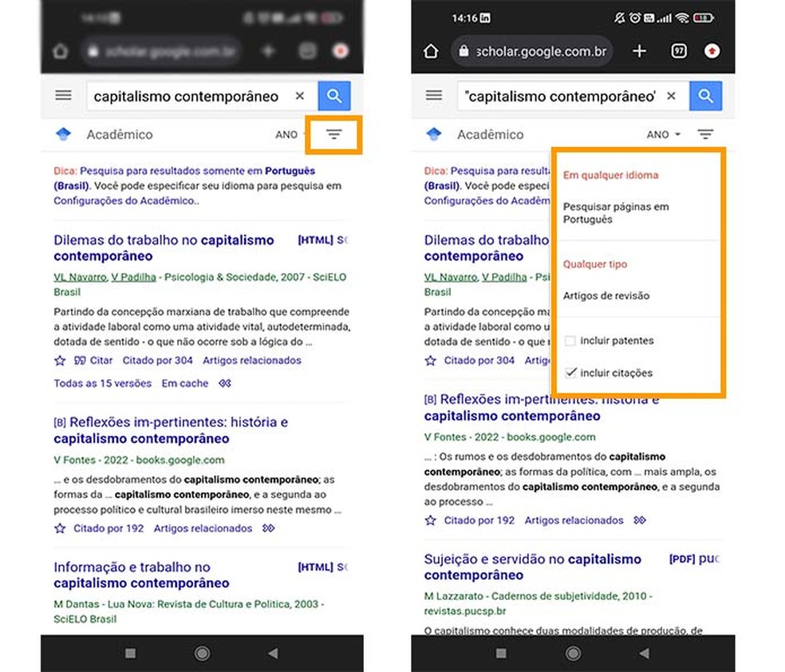Open Citado por 304 on left phone

coord(157,361)
